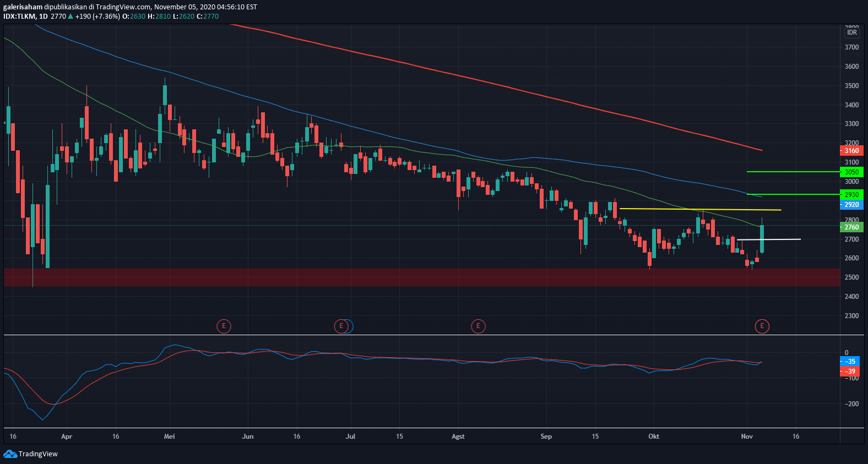Click the 2600 price axis label
Viewport: 868px width, 464px height.
coord(851,258)
